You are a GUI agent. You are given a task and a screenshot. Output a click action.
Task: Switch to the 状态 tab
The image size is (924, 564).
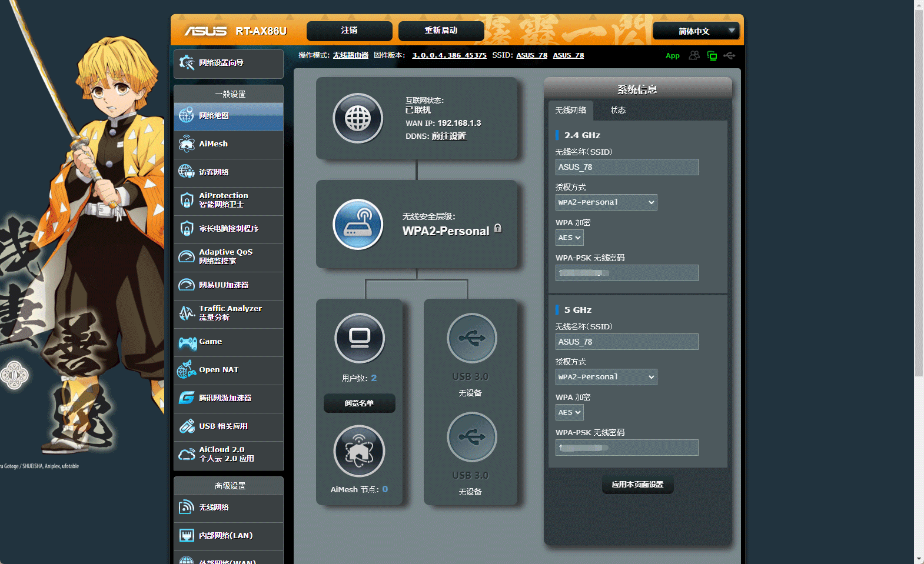pos(618,110)
